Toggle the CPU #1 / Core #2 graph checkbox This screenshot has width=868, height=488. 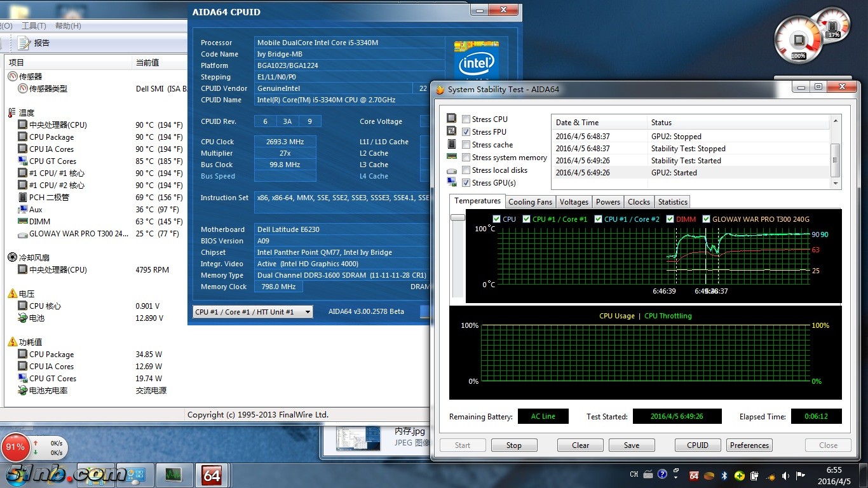click(599, 219)
